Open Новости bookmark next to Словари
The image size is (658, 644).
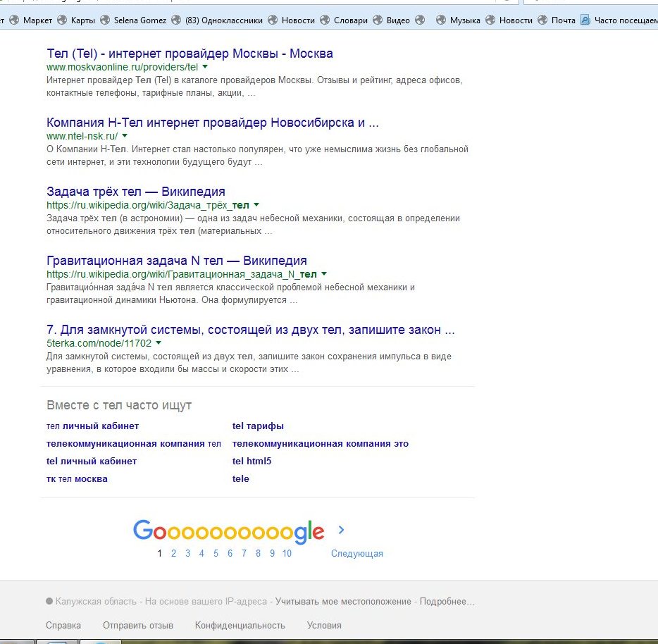291,20
